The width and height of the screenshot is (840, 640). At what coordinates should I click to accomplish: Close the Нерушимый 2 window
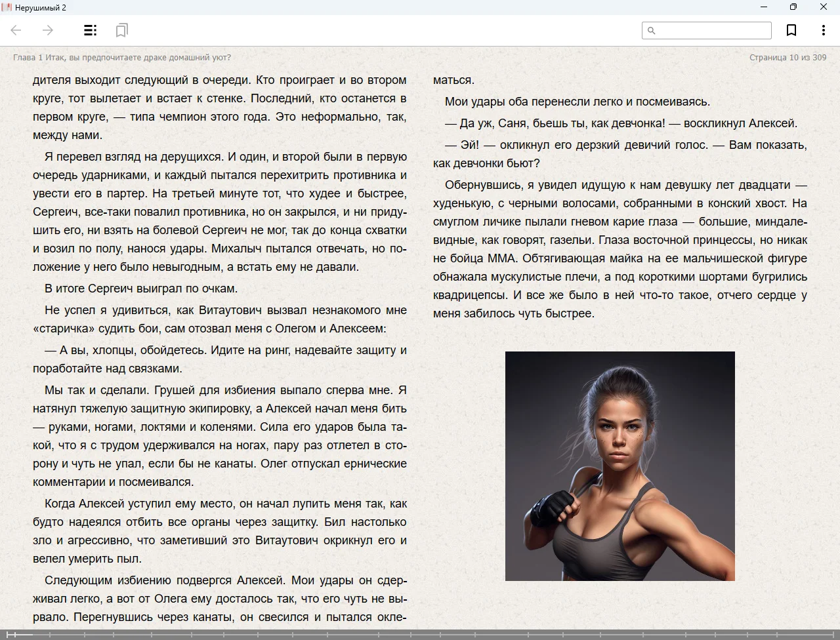(824, 7)
